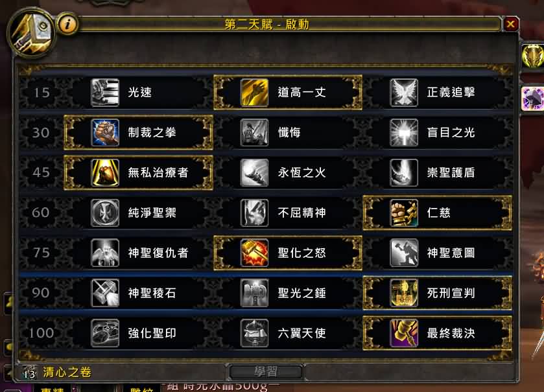Viewport: 544px width, 392px height.
Task: Open the purple icon side tab
Action: (533, 98)
